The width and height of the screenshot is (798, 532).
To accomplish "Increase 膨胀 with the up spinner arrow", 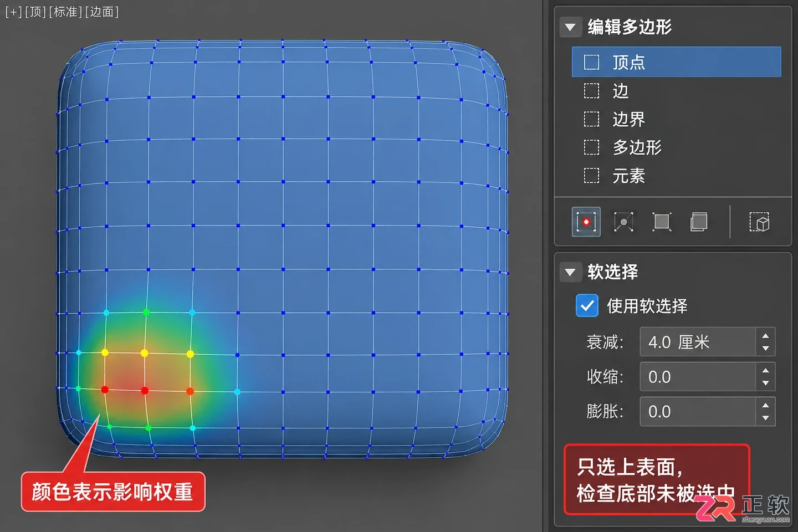I will 765,406.
